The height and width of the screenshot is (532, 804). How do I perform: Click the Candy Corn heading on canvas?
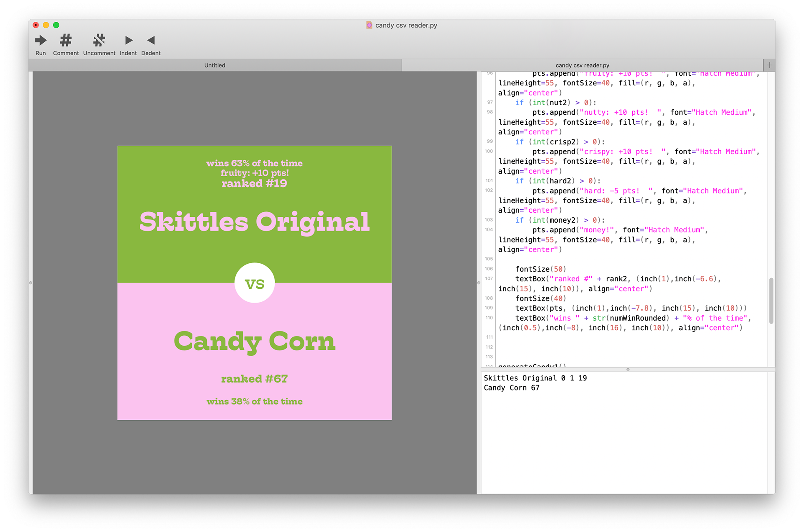pyautogui.click(x=255, y=341)
